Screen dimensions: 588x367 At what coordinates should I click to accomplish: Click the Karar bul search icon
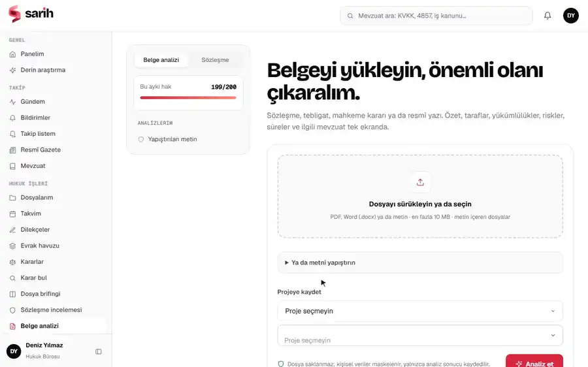tap(12, 278)
